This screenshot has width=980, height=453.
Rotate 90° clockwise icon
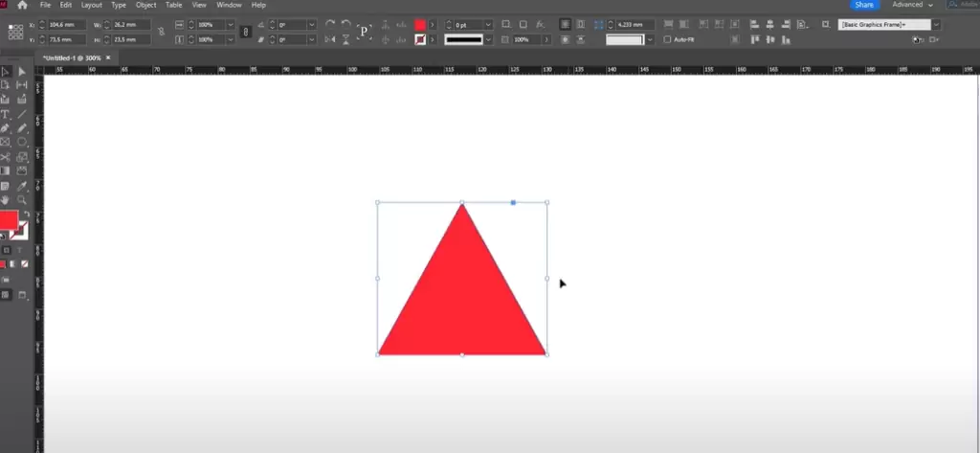tap(330, 23)
